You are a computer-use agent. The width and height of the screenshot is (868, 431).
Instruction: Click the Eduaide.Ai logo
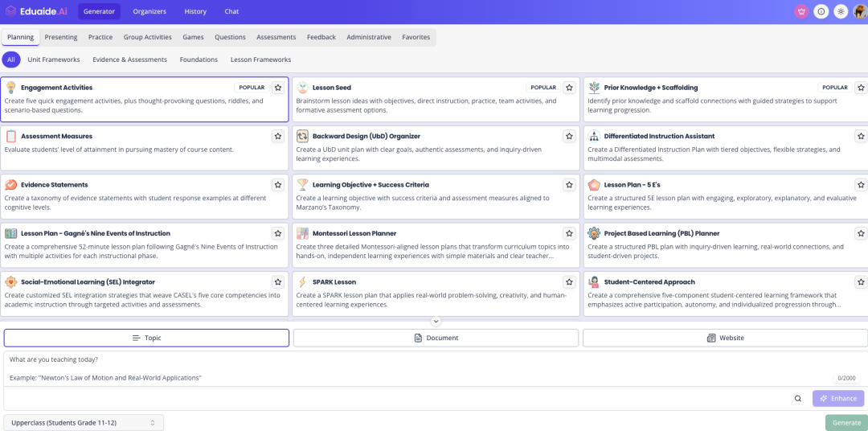(x=37, y=11)
